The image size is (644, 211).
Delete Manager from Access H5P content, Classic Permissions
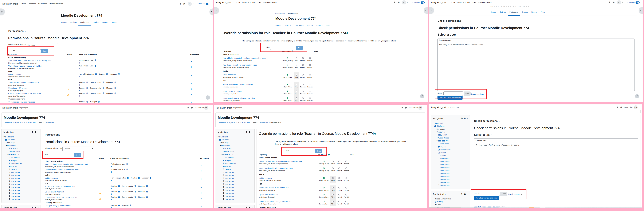(x=147, y=186)
